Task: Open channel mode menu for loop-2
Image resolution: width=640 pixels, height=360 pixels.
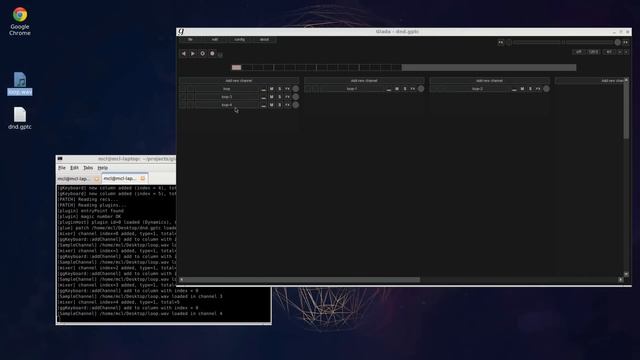Action: 514,89
